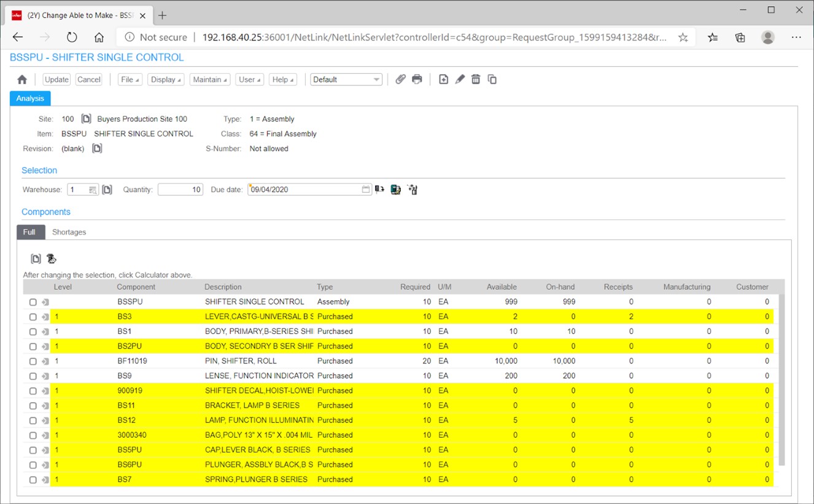Select the checkbox for component BSSPU
This screenshot has width=814, height=504.
pyautogui.click(x=33, y=302)
